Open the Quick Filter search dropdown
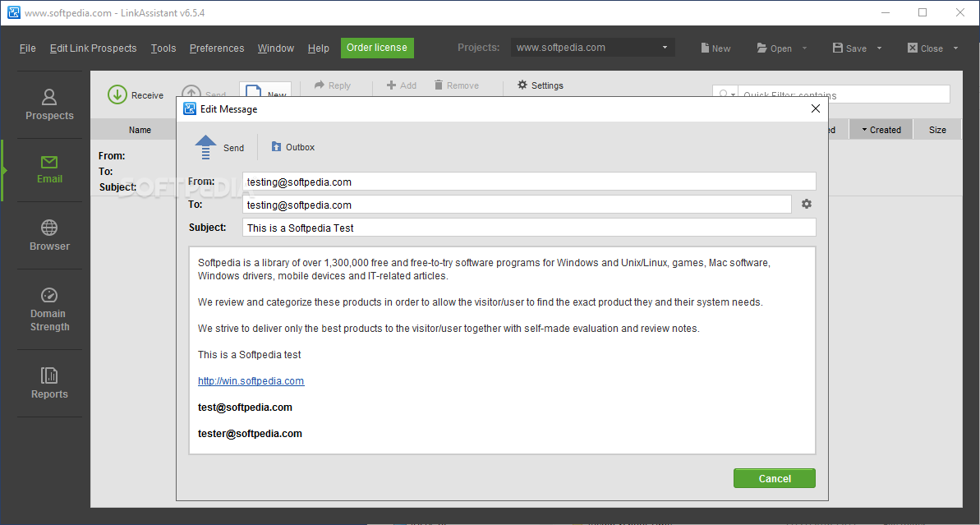980x525 pixels. coord(726,94)
